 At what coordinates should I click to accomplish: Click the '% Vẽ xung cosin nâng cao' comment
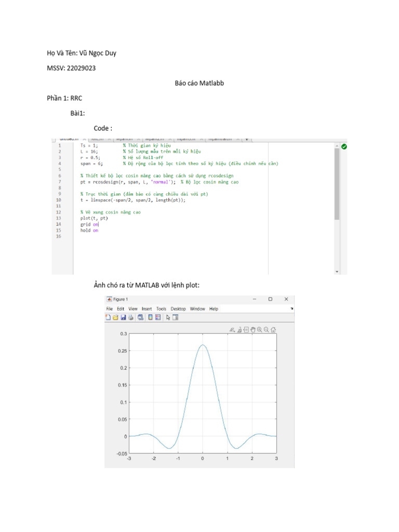coord(110,212)
